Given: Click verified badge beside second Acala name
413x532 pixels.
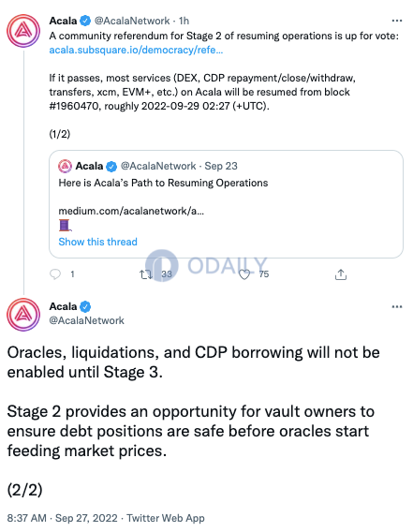Looking at the screenshot, I should (85, 306).
